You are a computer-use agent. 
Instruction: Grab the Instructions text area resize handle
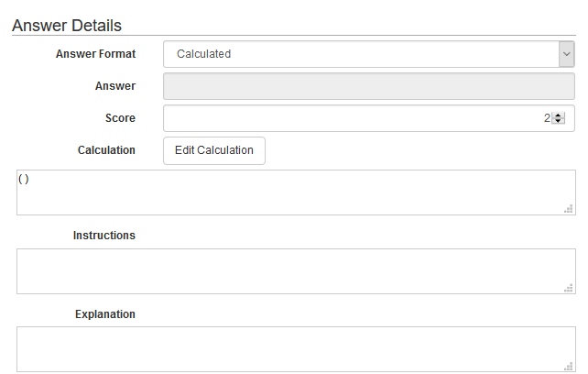pyautogui.click(x=569, y=288)
